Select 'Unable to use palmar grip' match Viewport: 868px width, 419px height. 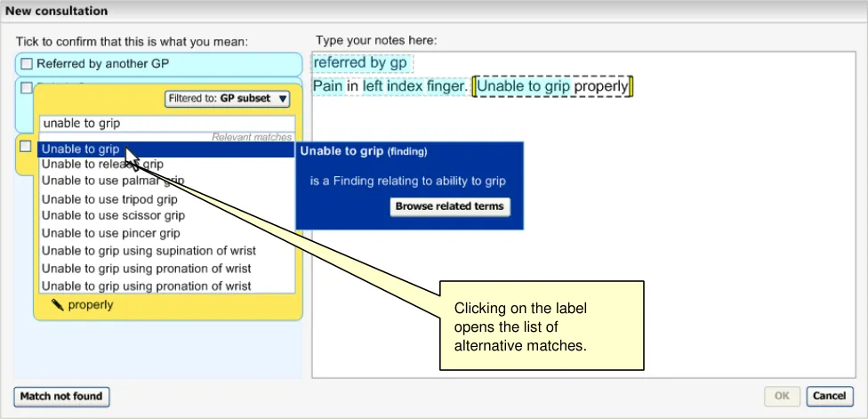(x=112, y=181)
